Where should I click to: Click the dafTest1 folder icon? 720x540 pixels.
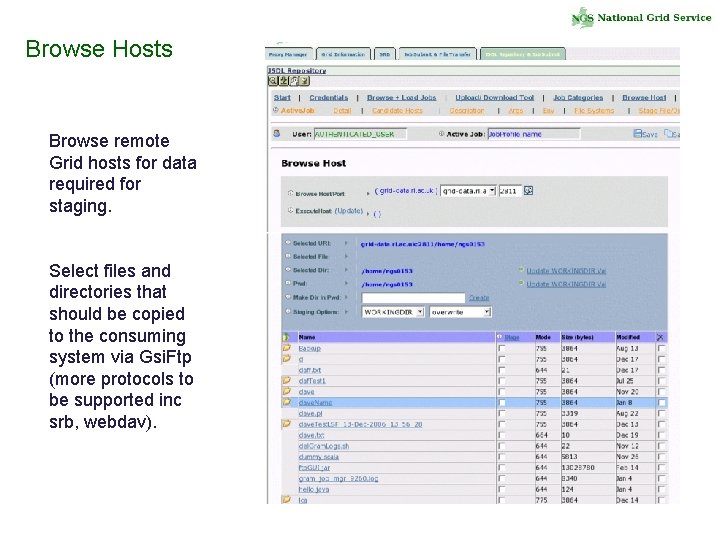(287, 380)
